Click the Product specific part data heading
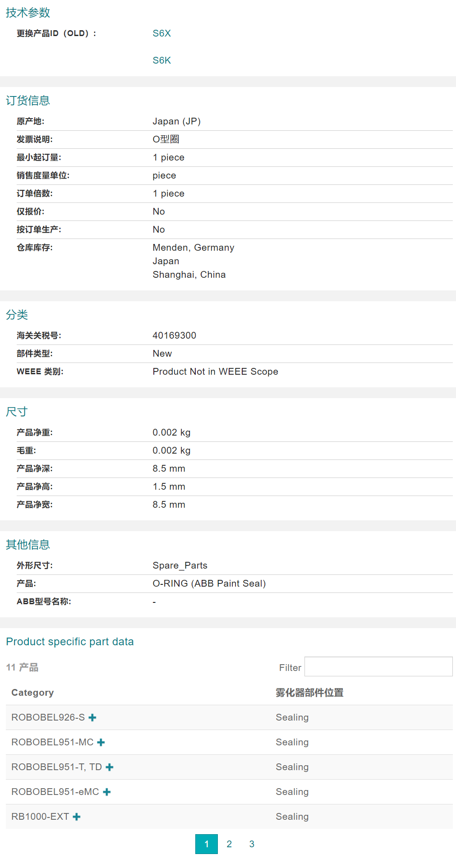Screen dimensions: 456x868 70,642
